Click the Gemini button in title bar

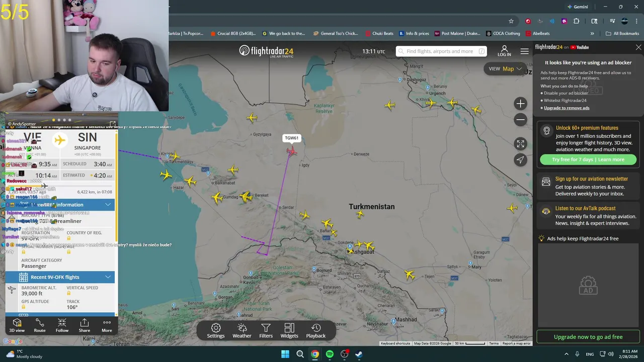click(578, 7)
